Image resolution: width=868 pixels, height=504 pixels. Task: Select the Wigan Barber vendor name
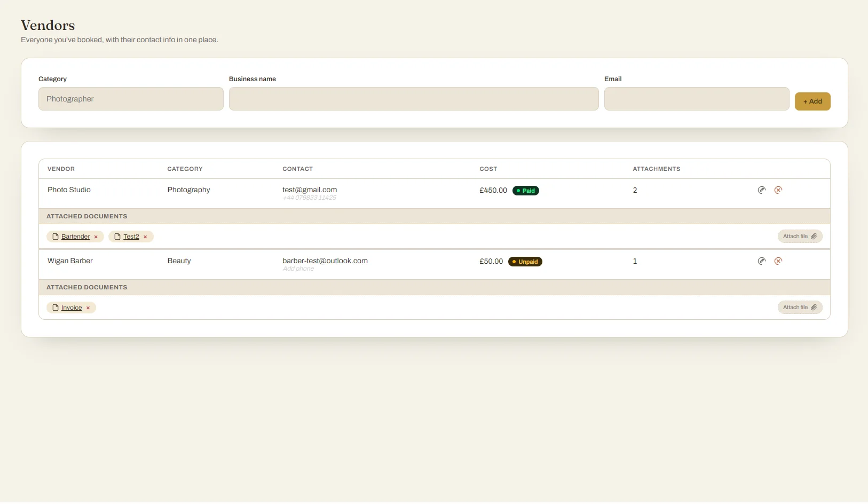point(70,261)
